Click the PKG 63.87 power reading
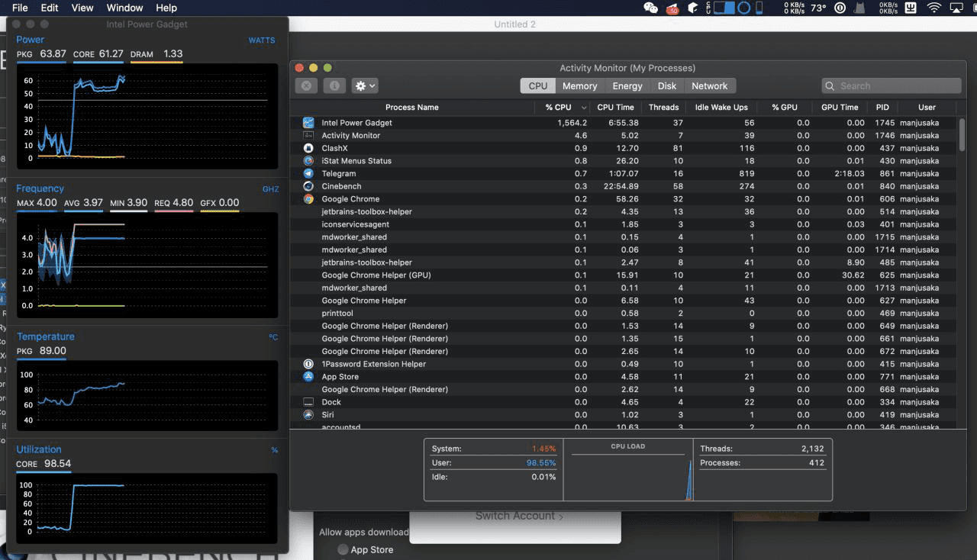 [41, 54]
